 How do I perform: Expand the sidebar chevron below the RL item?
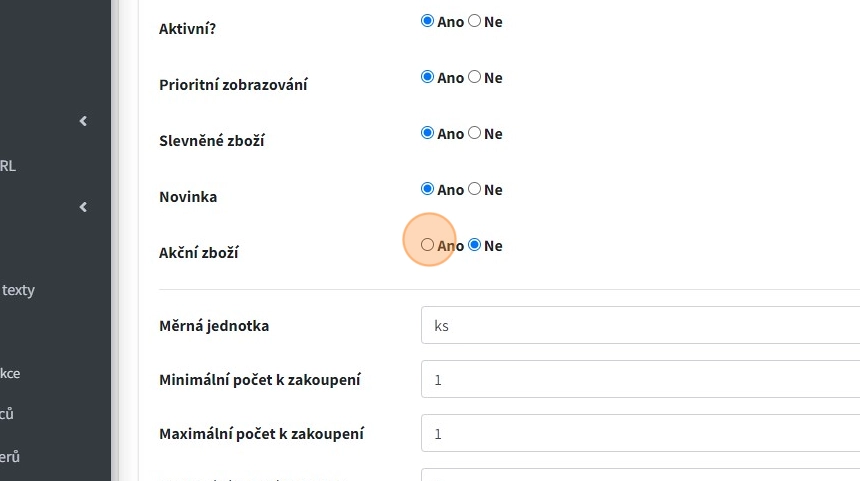pos(83,207)
